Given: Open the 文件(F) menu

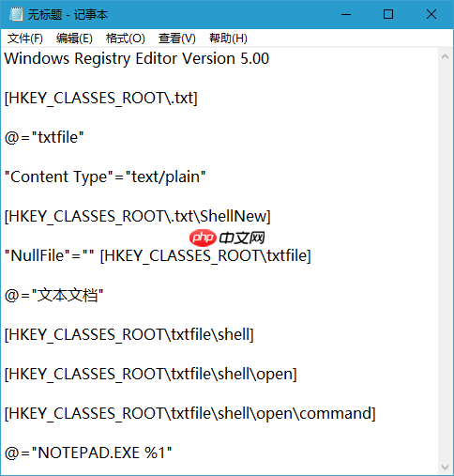Looking at the screenshot, I should [x=25, y=38].
